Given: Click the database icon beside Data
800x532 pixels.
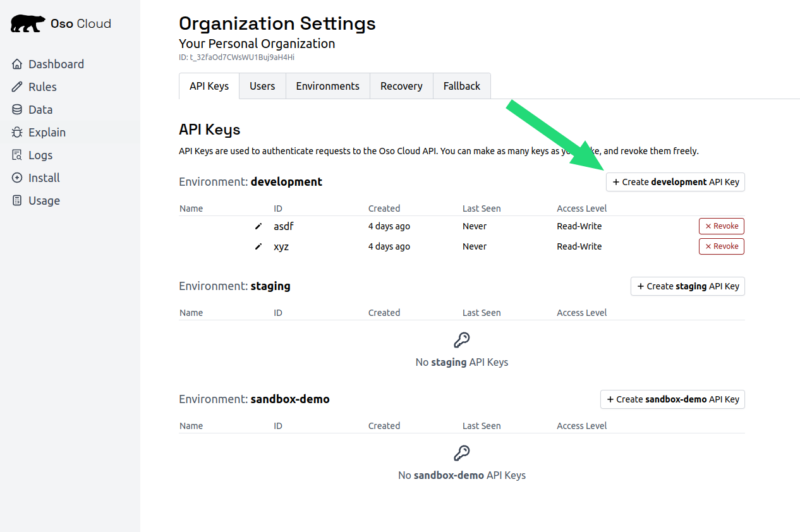Looking at the screenshot, I should tap(17, 109).
